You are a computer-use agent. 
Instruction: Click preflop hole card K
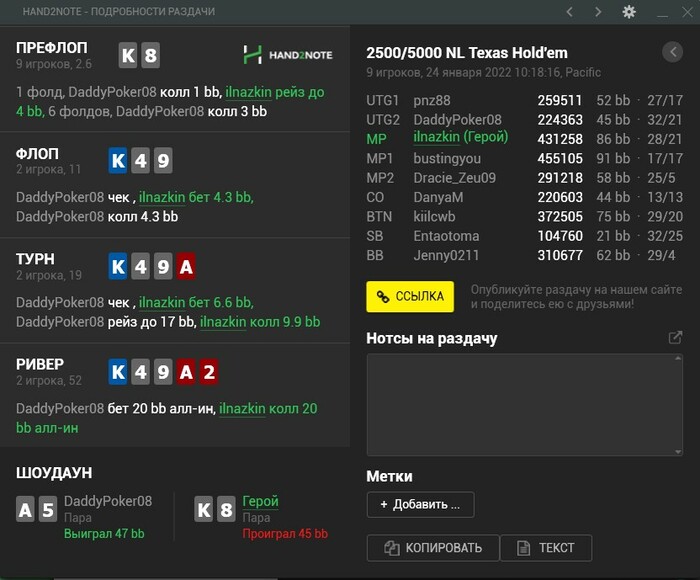click(x=128, y=55)
